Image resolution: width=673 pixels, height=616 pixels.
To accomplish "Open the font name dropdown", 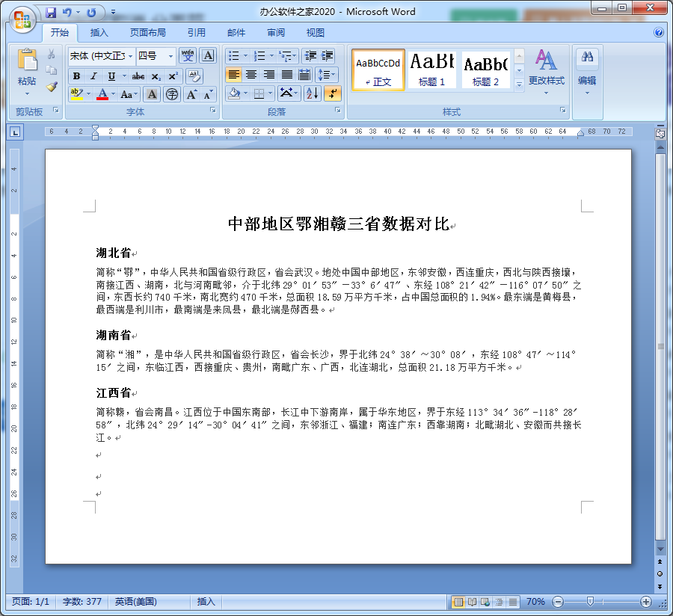I will (x=130, y=56).
